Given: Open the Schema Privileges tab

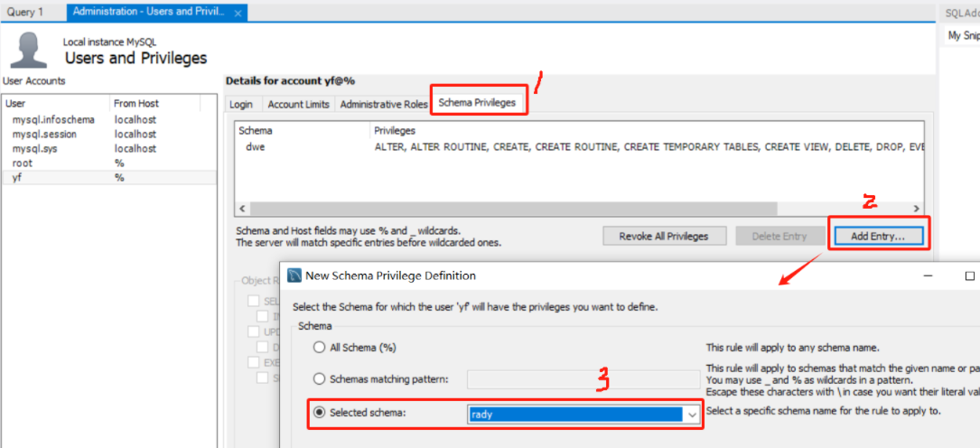Looking at the screenshot, I should (477, 103).
